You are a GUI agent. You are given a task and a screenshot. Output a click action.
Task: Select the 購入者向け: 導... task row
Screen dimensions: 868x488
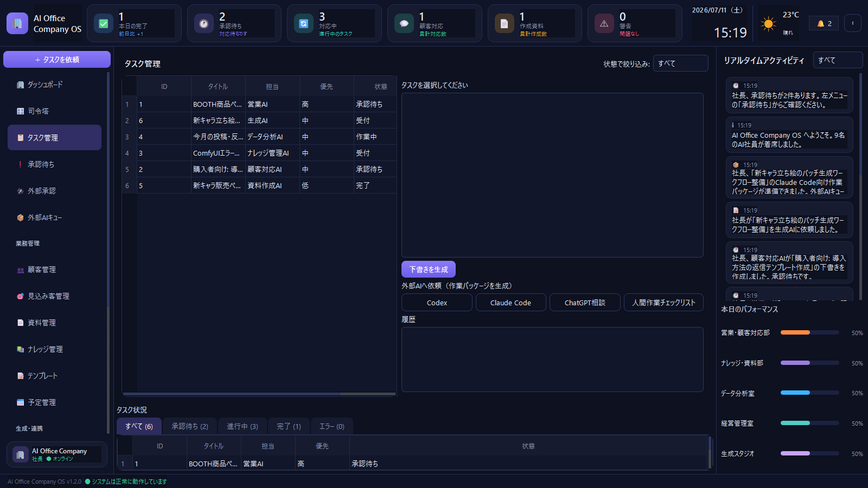[x=259, y=169]
